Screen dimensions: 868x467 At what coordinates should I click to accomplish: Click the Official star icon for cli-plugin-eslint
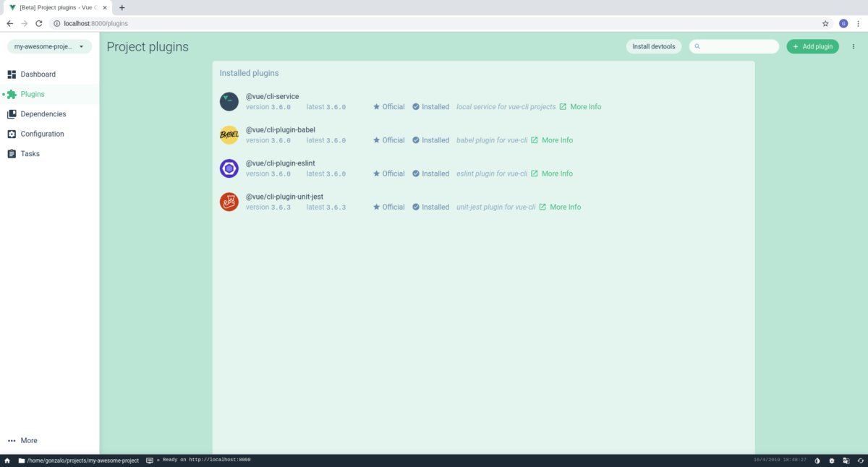[x=376, y=173]
